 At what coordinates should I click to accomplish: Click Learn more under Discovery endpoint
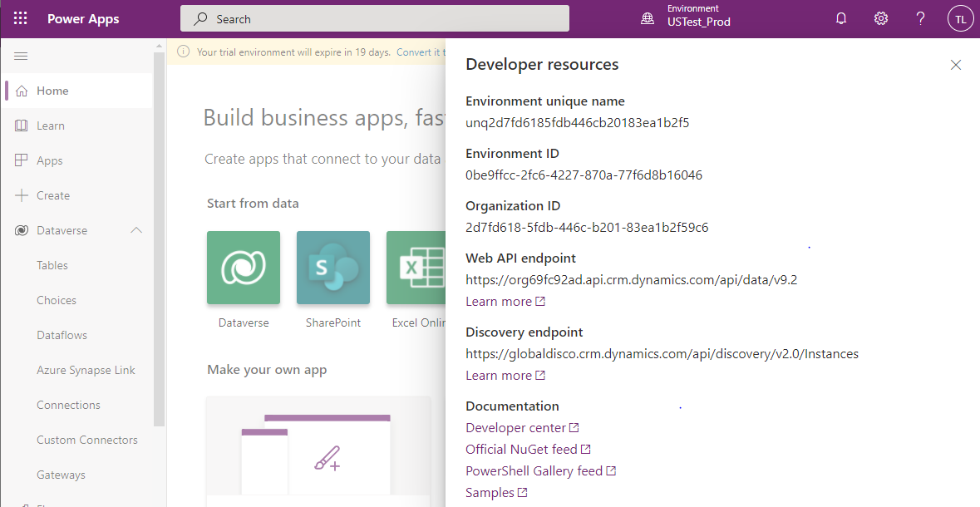(505, 375)
